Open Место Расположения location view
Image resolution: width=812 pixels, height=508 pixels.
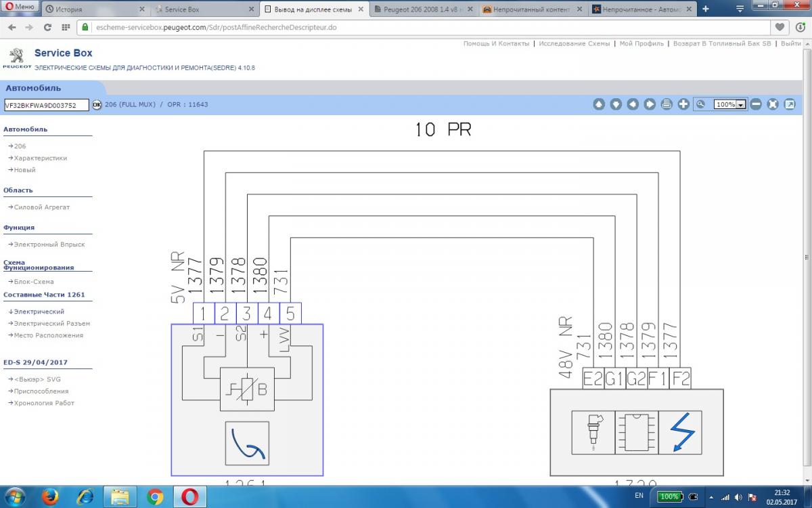click(49, 335)
